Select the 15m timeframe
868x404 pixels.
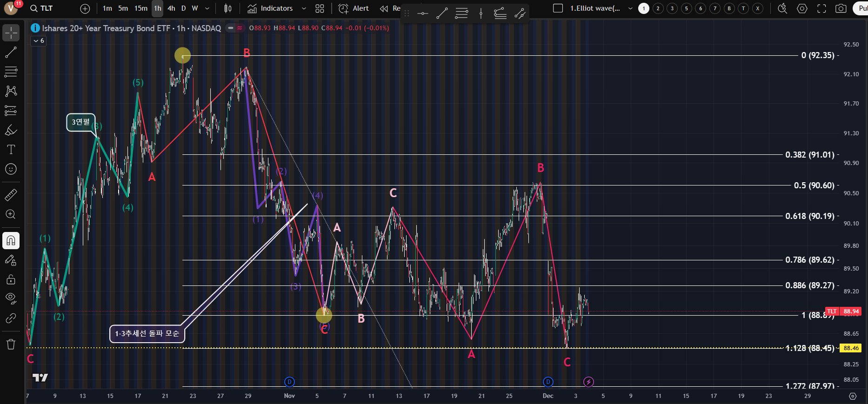point(140,8)
